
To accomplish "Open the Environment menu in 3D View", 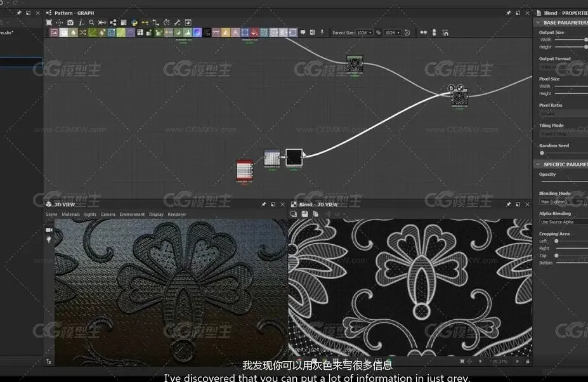I will pyautogui.click(x=132, y=214).
